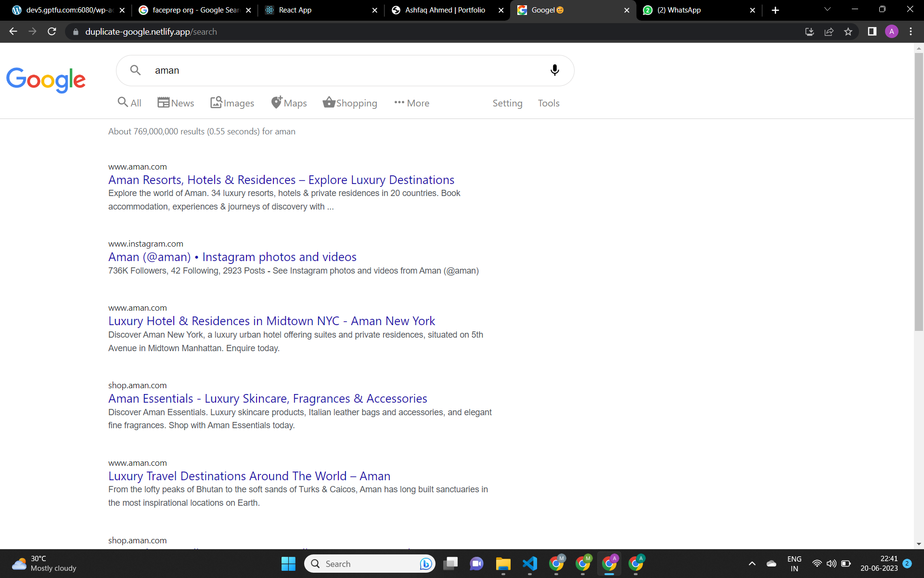Click 'www.instagram.com' result URL text
Image resolution: width=924 pixels, height=578 pixels.
point(146,244)
